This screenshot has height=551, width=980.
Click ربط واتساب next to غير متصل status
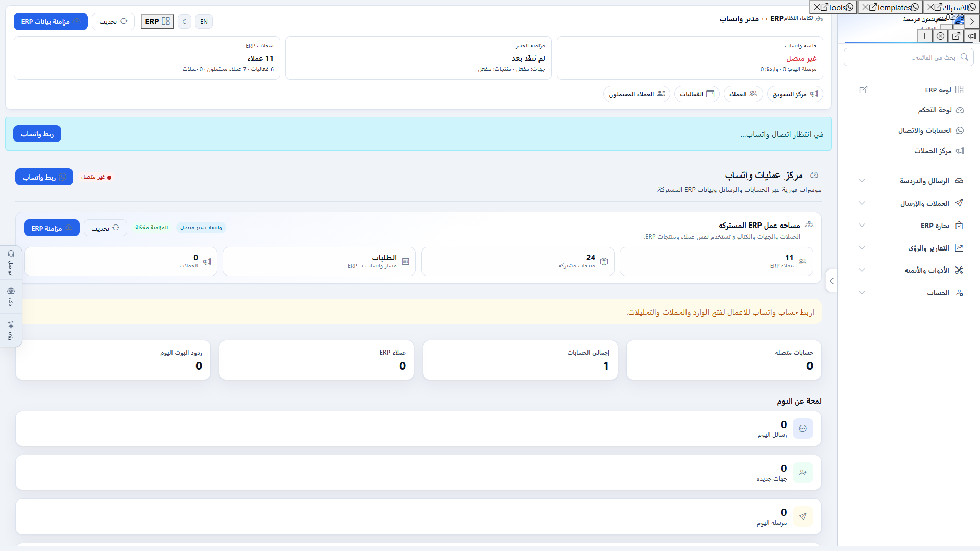[44, 177]
